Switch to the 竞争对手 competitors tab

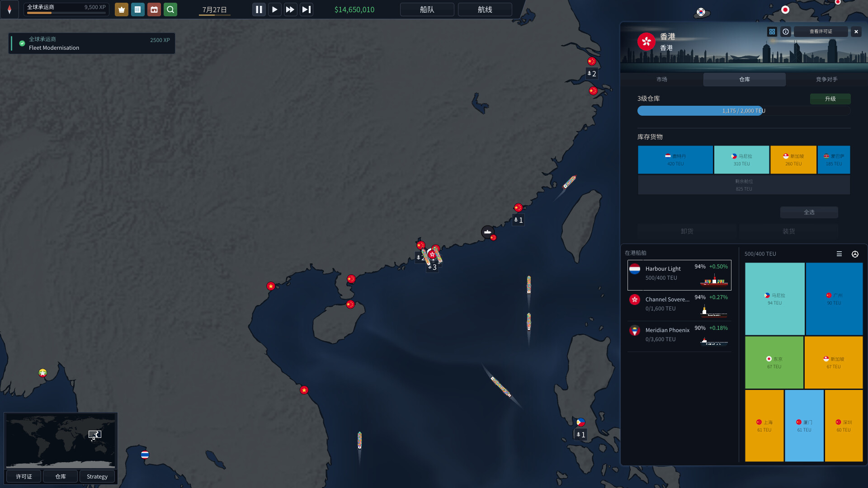point(826,79)
